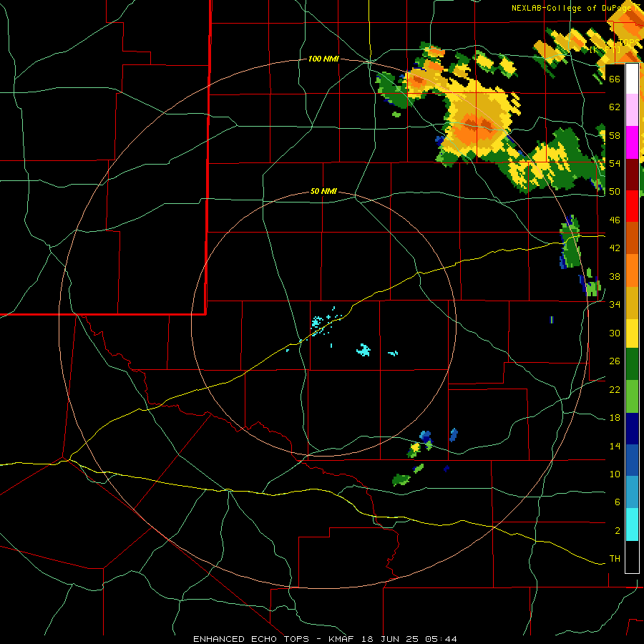Click the '54' legend value
Screen dimensions: 644x644
[615, 163]
